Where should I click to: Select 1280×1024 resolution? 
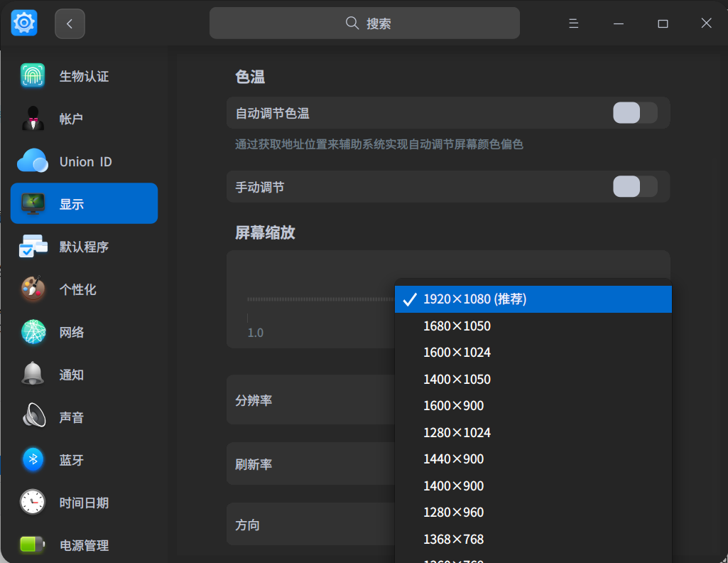pyautogui.click(x=533, y=433)
